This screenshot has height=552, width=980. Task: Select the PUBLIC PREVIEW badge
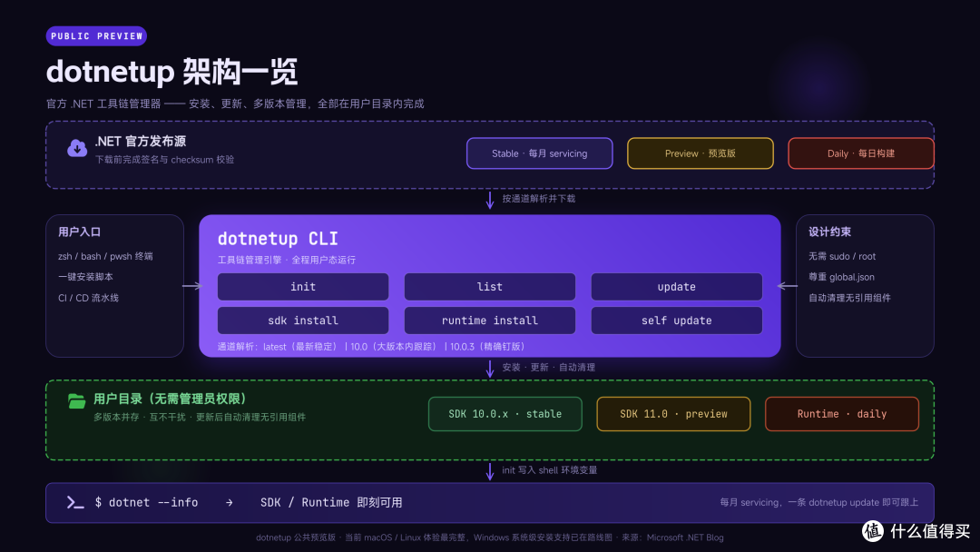tap(96, 36)
